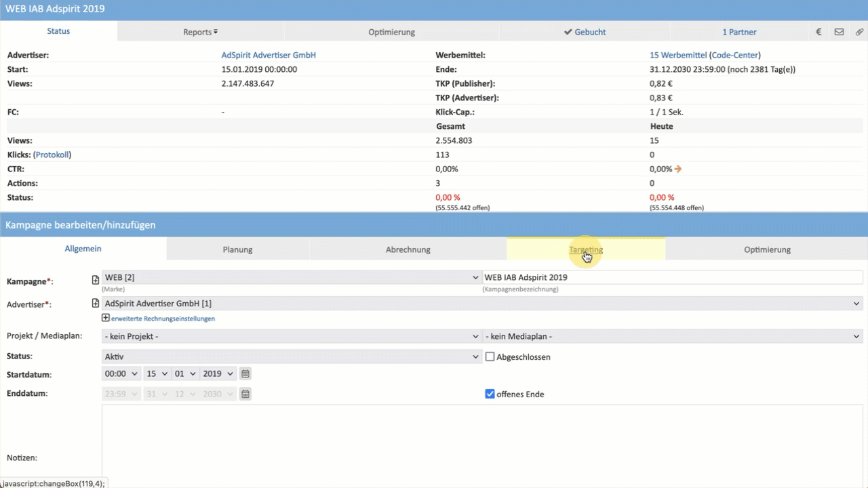The height and width of the screenshot is (488, 868).
Task: Open the start year 2019 dropdown
Action: click(x=218, y=373)
